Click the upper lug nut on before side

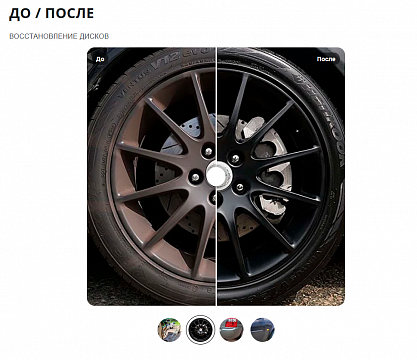pos(208,151)
